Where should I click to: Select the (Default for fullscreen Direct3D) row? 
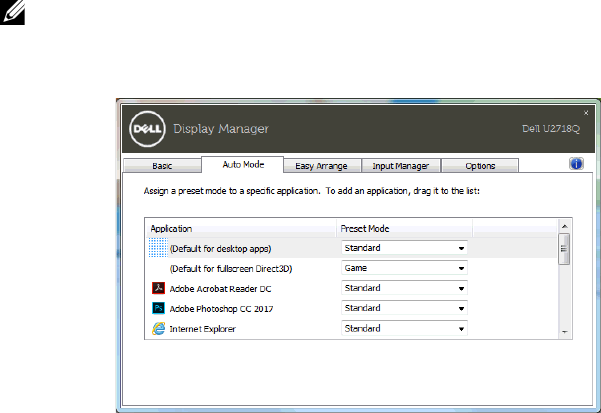click(351, 268)
